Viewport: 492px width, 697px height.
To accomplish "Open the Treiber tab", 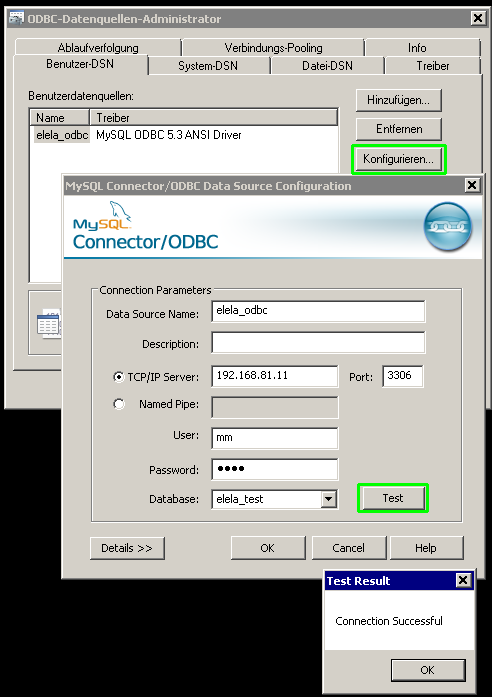I will (433, 66).
